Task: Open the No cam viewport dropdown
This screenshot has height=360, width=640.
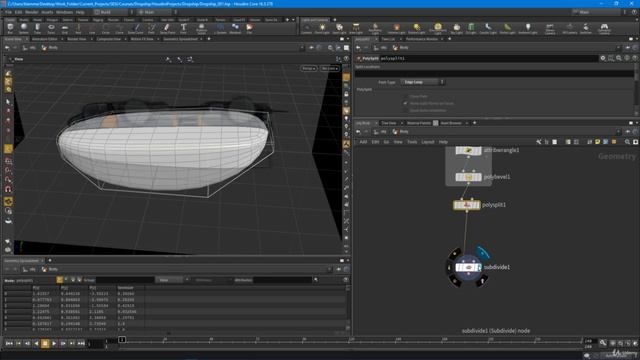Action: click(330, 68)
